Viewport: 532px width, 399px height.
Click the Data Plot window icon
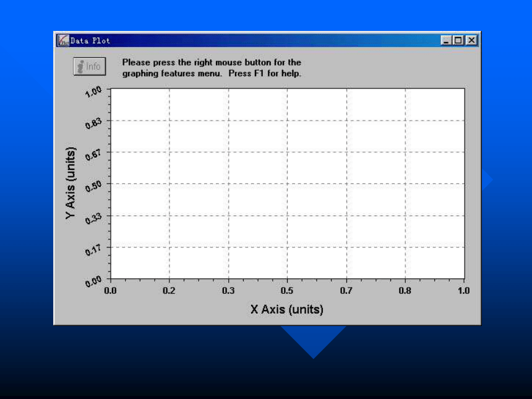[63, 40]
